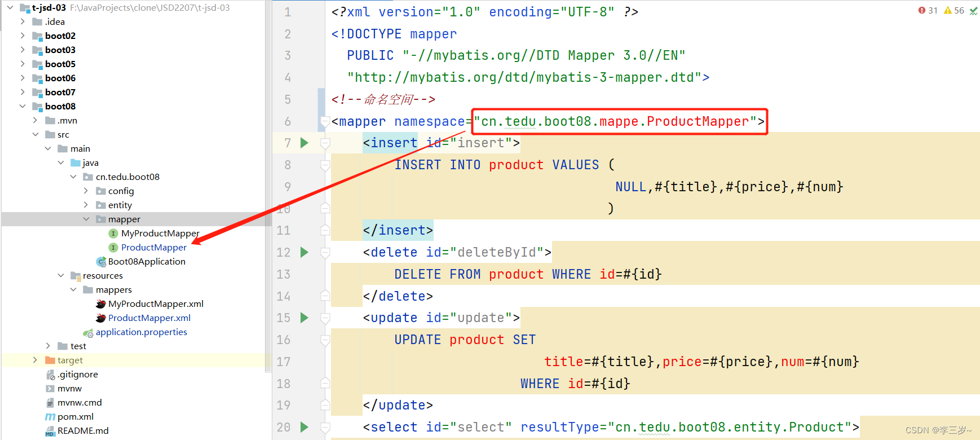The width and height of the screenshot is (980, 440).
Task: Click the DOCTYPE mapper declaration on line 2
Action: 394,34
